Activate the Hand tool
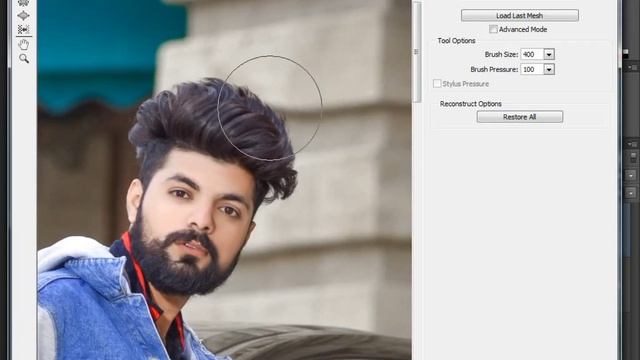This screenshot has height=360, width=640. click(24, 44)
